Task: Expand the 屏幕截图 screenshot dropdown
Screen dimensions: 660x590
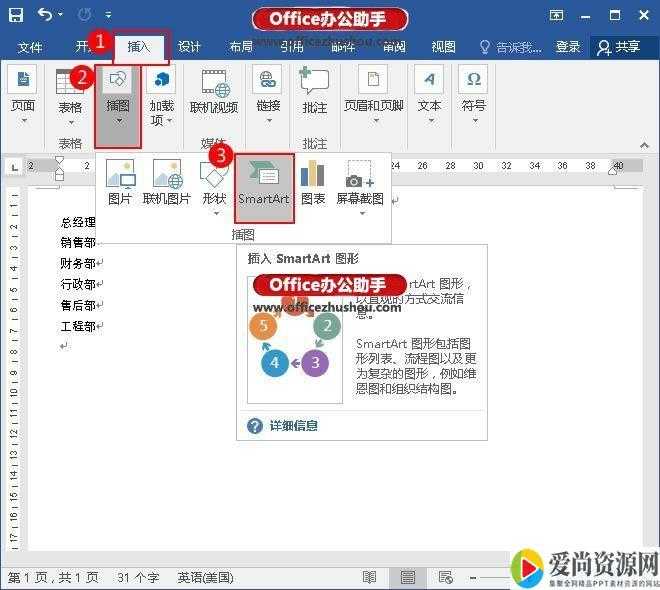Action: [359, 185]
